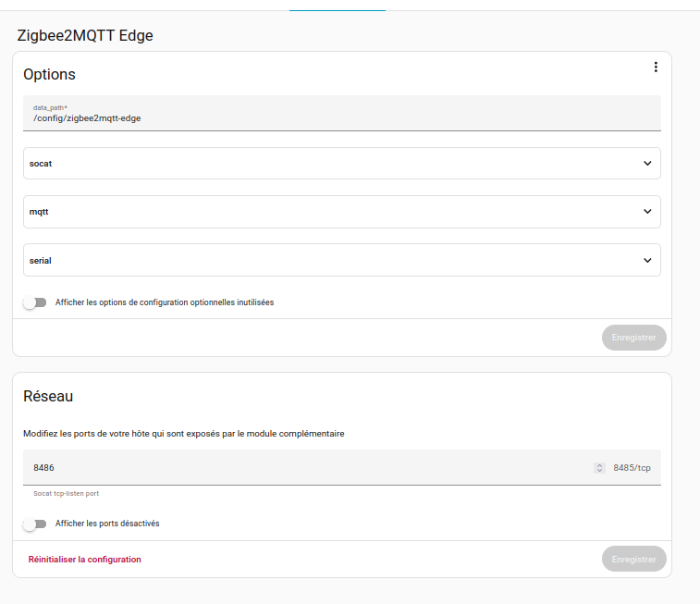Open the Options card three-dot menu

[656, 67]
